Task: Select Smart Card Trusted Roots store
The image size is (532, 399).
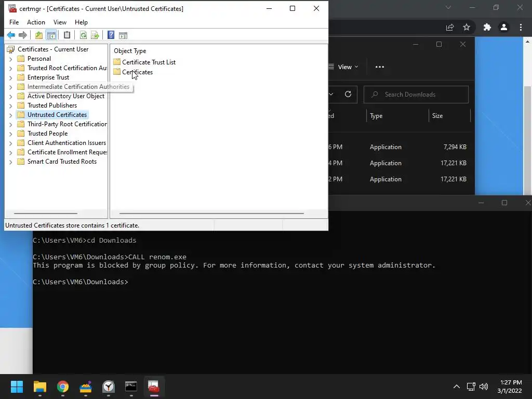Action: [x=62, y=162]
